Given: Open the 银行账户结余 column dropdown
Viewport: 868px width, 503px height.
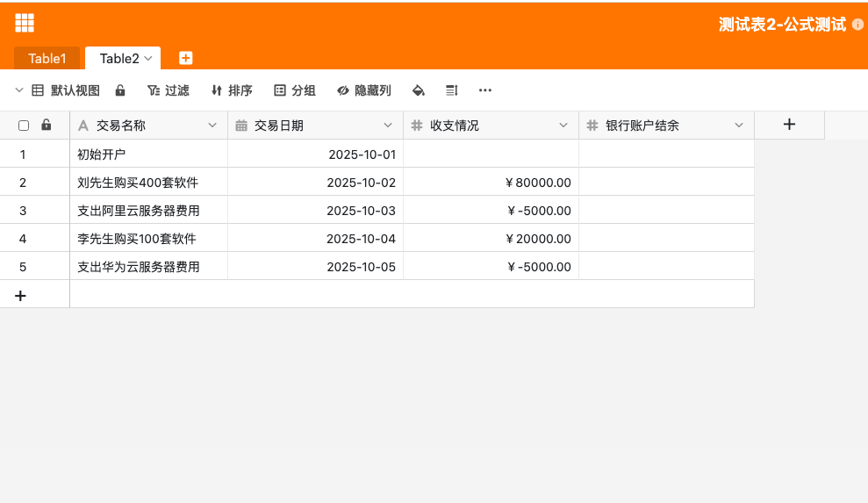Looking at the screenshot, I should 739,126.
